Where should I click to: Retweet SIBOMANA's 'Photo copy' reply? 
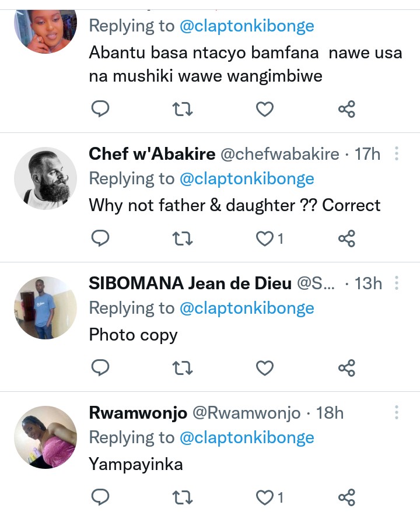click(183, 368)
